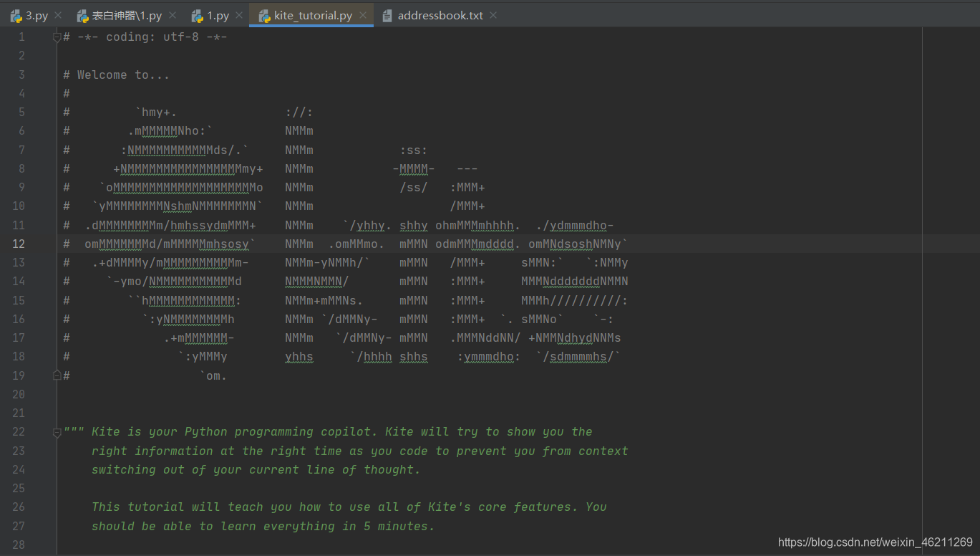
Task: Close the 3.py tab
Action: pyautogui.click(x=58, y=15)
